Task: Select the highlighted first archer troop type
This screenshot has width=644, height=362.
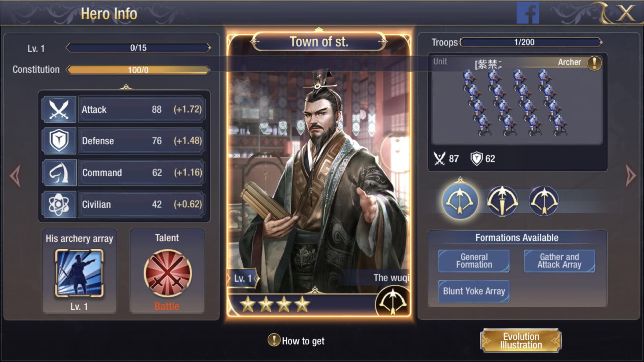Action: point(460,201)
